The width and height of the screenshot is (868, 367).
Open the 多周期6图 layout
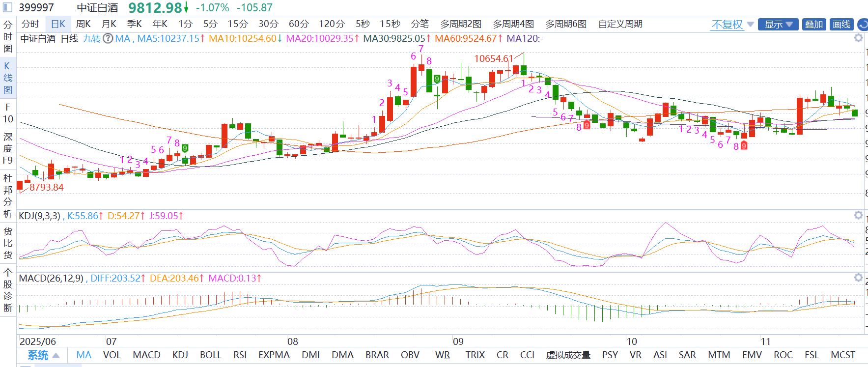pos(566,24)
